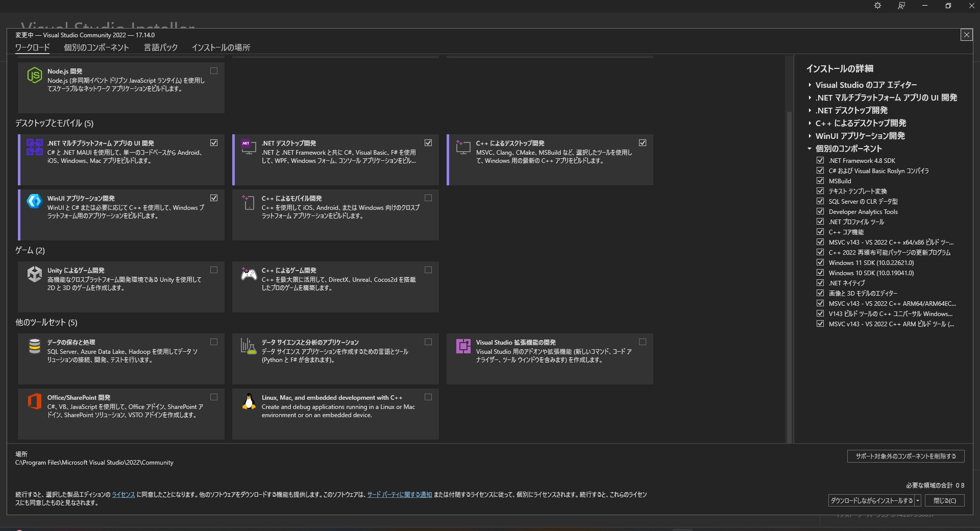Enable データの保存と処理 workload
Screen dimensions: 980x531
214,342
